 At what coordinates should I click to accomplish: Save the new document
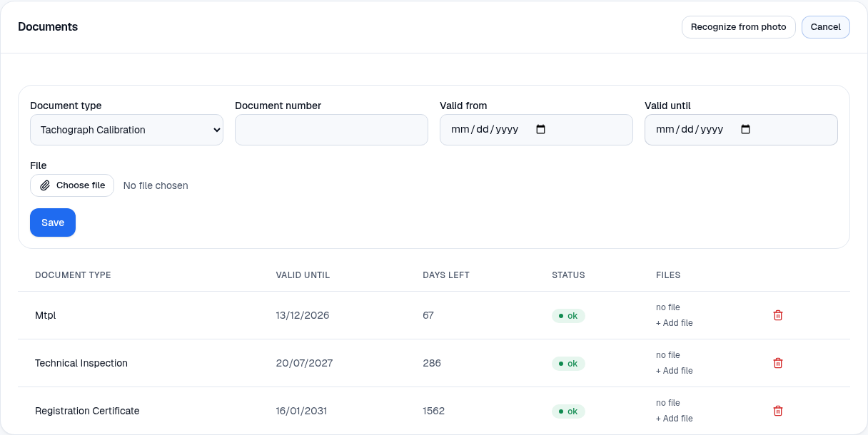53,222
